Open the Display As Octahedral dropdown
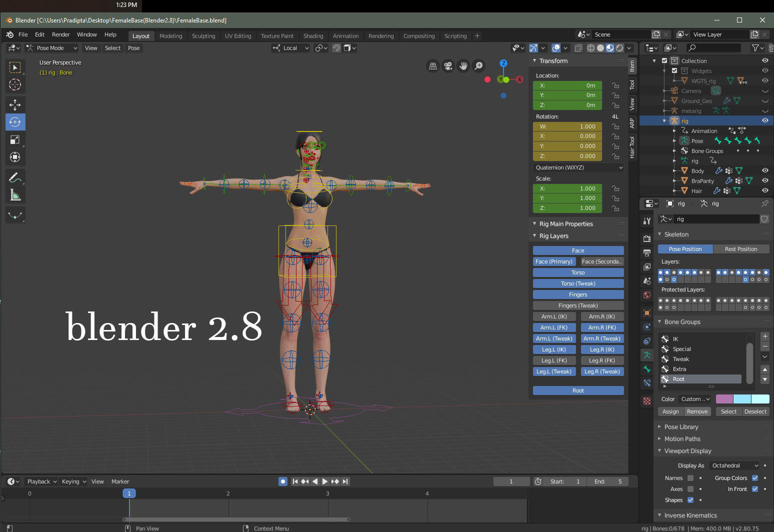The width and height of the screenshot is (774, 532). tap(734, 465)
